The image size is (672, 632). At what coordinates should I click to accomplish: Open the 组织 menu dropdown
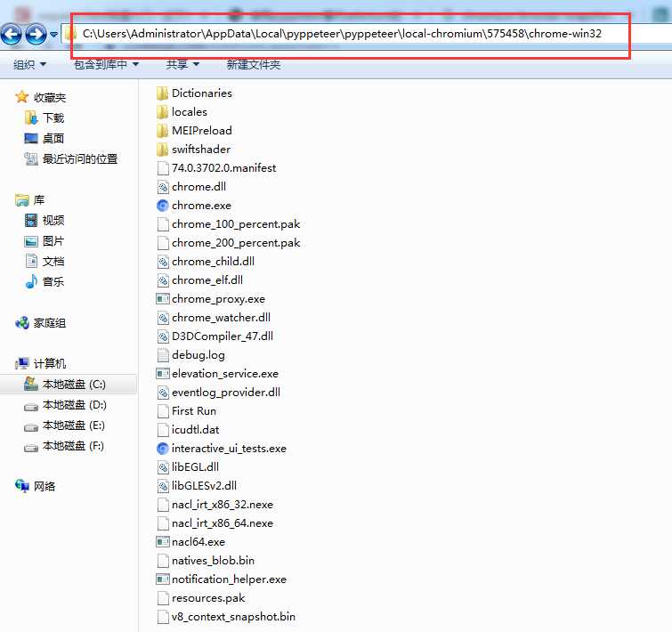29,65
